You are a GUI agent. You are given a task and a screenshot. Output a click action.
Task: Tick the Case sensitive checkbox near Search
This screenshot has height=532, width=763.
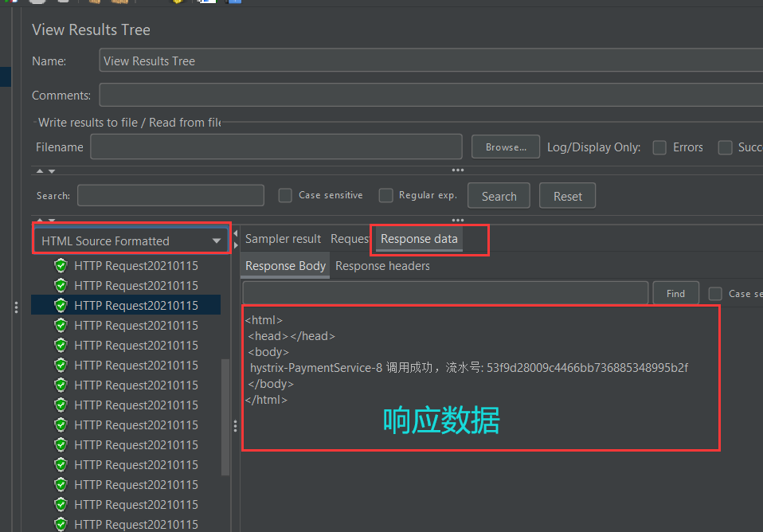(285, 196)
